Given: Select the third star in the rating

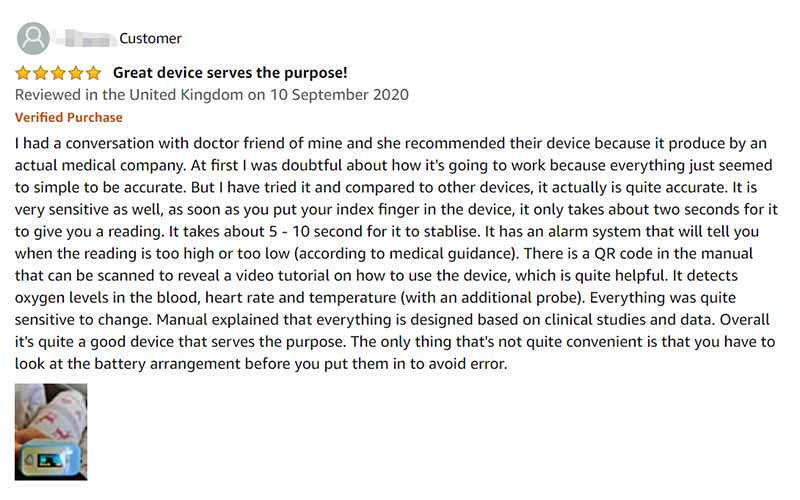Looking at the screenshot, I should [x=58, y=73].
